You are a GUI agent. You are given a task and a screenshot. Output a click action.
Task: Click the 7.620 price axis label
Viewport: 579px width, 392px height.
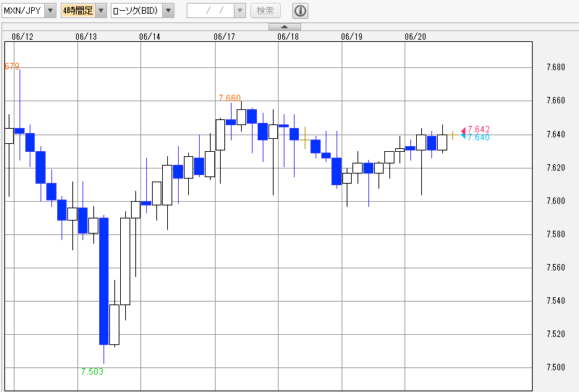556,168
